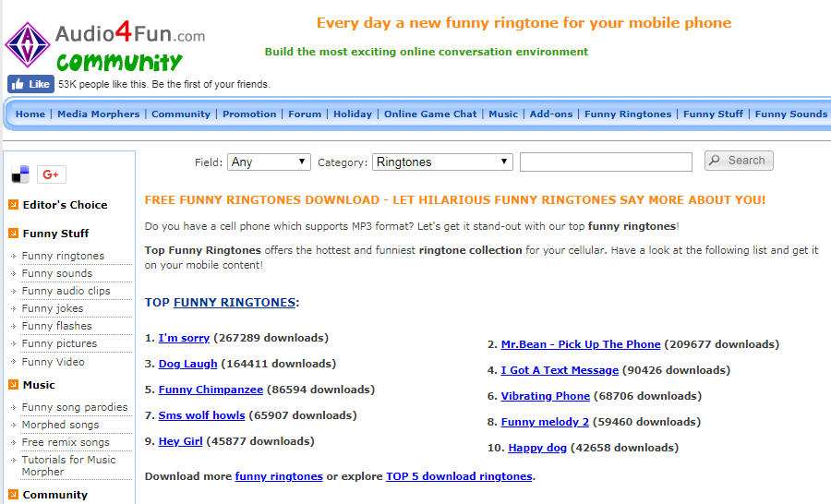The width and height of the screenshot is (831, 504).
Task: Select Funny flashes in sidebar
Action: click(56, 326)
